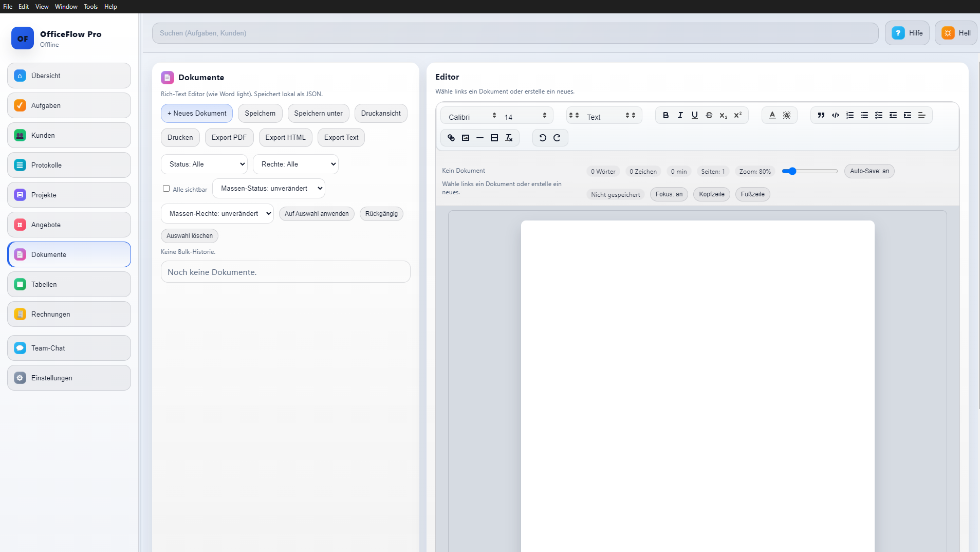Create a numbered list

click(x=849, y=115)
